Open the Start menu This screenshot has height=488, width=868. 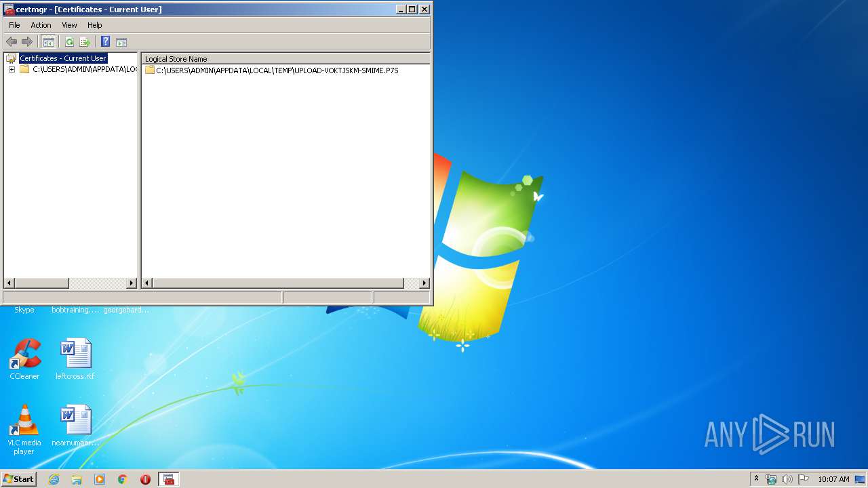point(18,479)
